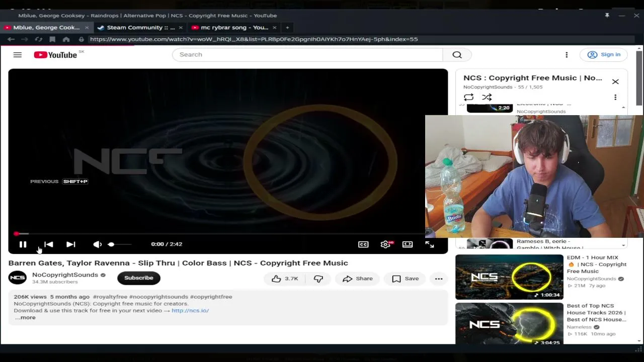The width and height of the screenshot is (644, 362).
Task: Navigate back in the browser
Action: pos(11,39)
